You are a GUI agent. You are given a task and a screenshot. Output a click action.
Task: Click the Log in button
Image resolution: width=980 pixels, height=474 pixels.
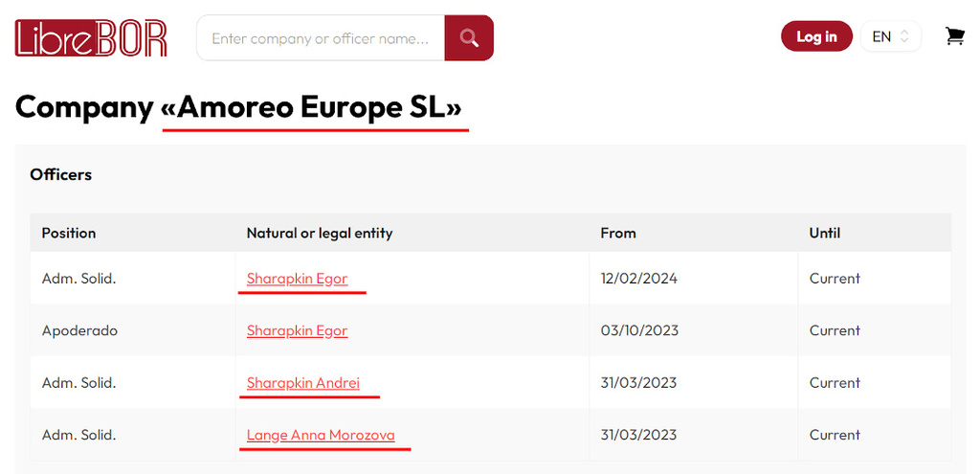coord(816,36)
